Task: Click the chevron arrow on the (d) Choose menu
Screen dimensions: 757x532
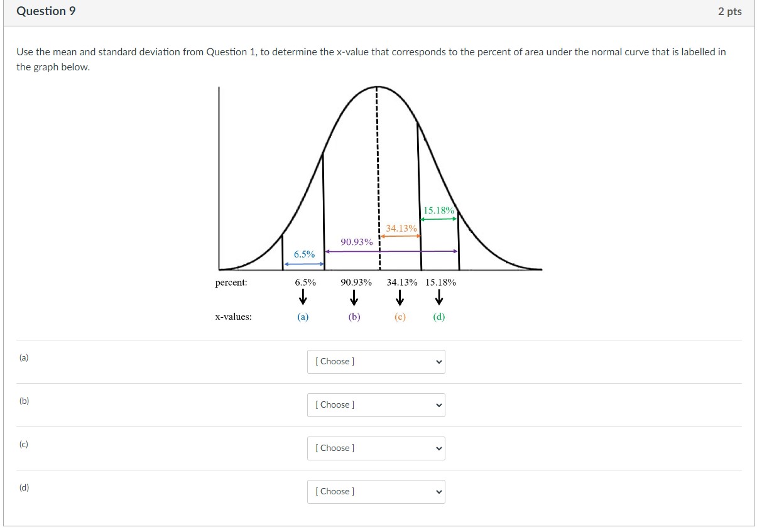Action: coord(438,492)
